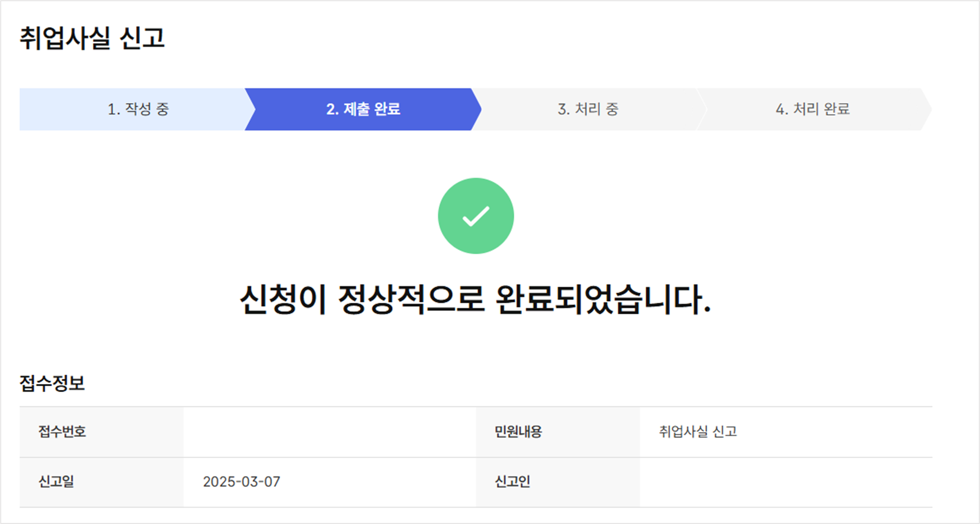Click the '민원내용' label cell
Image resolution: width=980 pixels, height=524 pixels.
tap(558, 432)
